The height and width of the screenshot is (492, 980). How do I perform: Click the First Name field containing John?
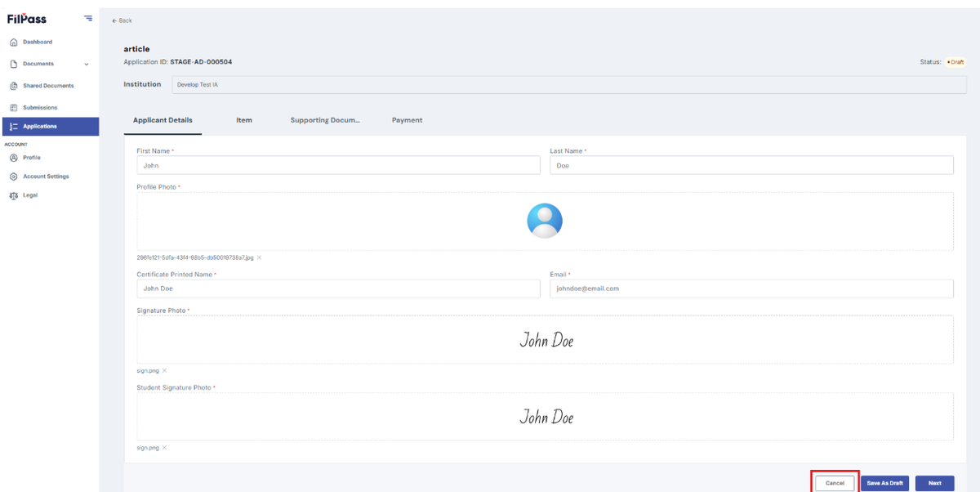[x=338, y=165]
